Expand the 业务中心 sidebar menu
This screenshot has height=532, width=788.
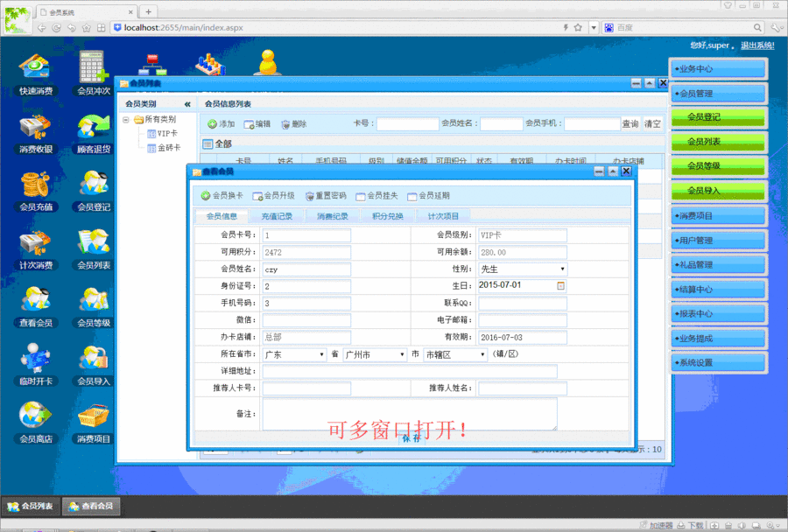pos(718,69)
